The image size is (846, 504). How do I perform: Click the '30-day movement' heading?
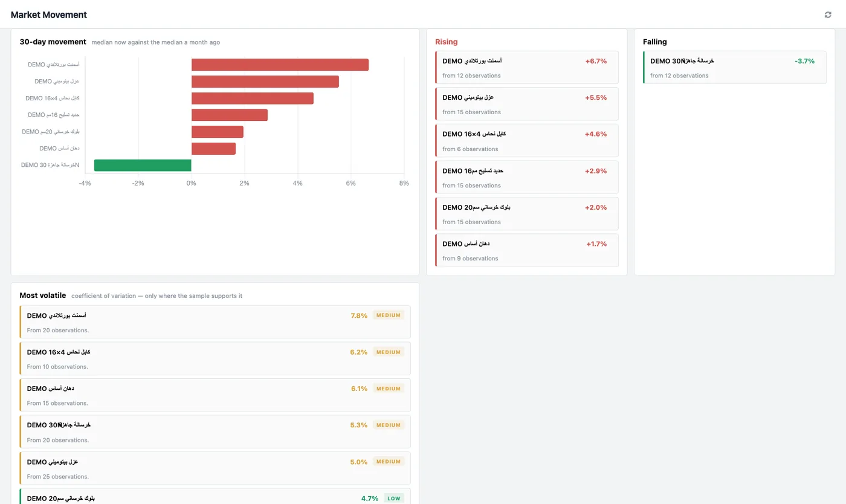coord(53,42)
